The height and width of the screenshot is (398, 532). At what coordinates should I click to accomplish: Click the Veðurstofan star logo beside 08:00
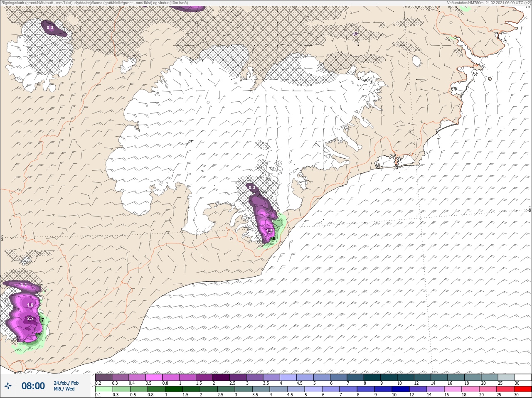point(8,386)
